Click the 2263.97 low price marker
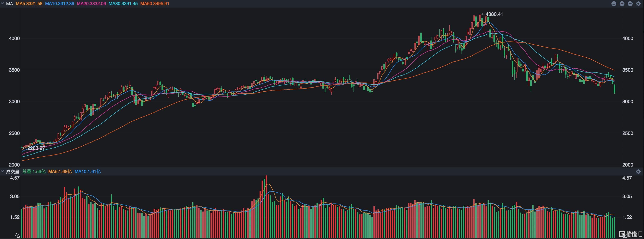The height and width of the screenshot is (239, 644). (34, 148)
